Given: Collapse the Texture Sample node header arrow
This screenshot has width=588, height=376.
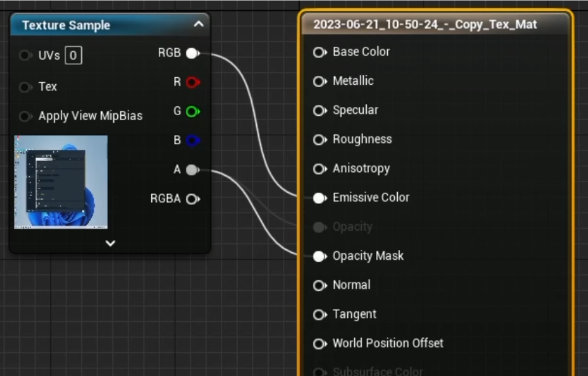Looking at the screenshot, I should pos(199,24).
